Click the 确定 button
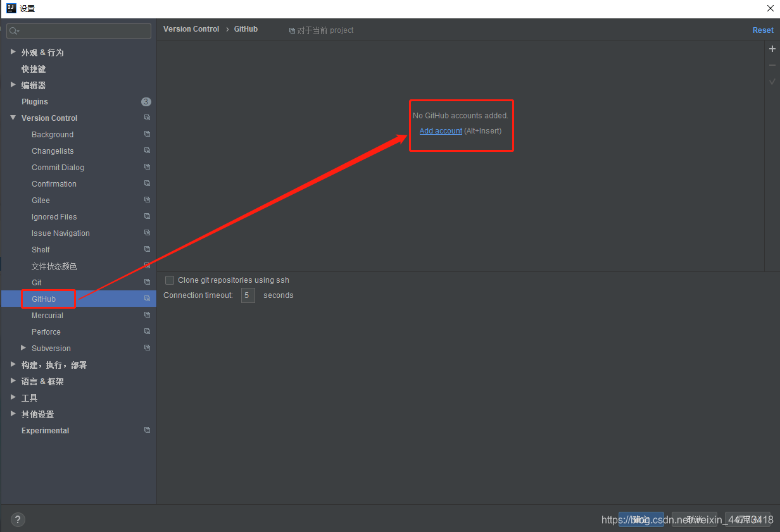 (641, 520)
